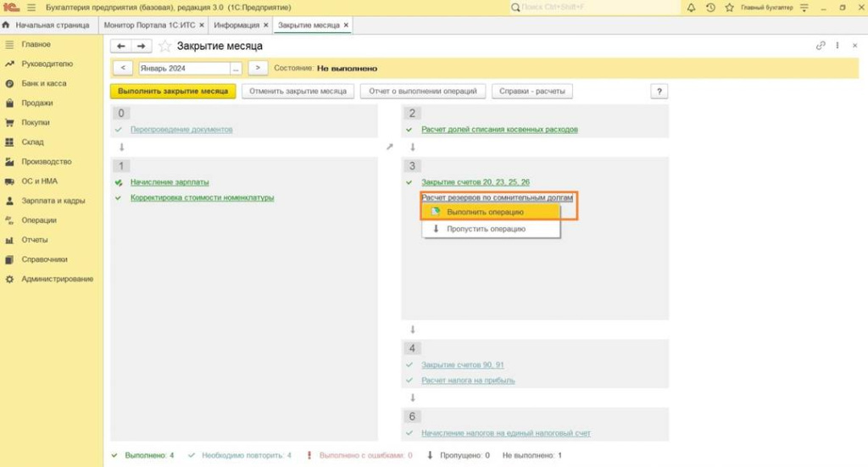Open the main hamburger menu
868x467 pixels.
tap(31, 8)
